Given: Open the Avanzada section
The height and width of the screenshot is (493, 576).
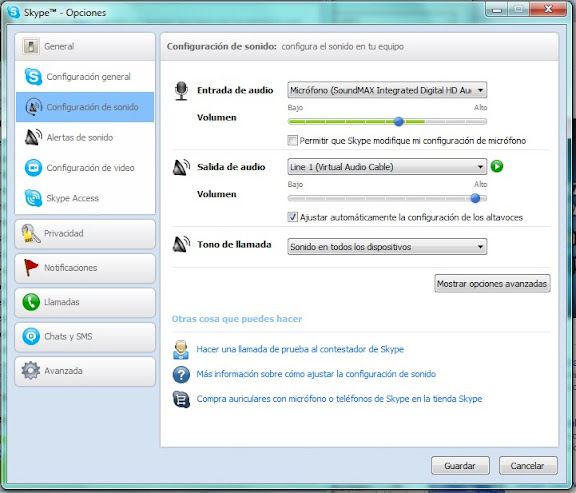Looking at the screenshot, I should [x=85, y=371].
